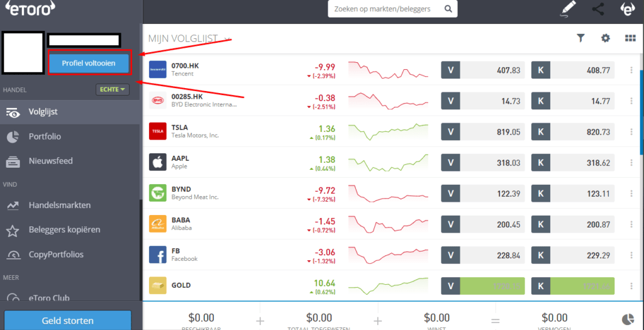Click the share icon in header
The width and height of the screenshot is (644, 330).
pyautogui.click(x=597, y=9)
